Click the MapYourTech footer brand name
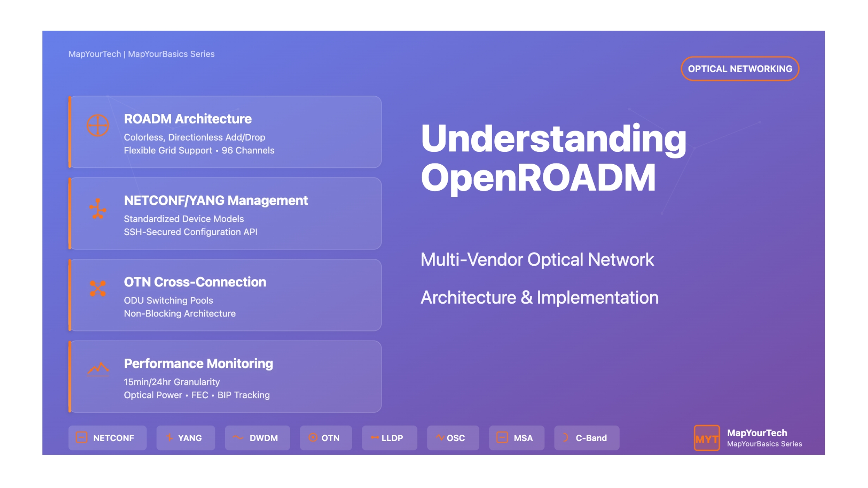868x488 pixels. point(757,433)
